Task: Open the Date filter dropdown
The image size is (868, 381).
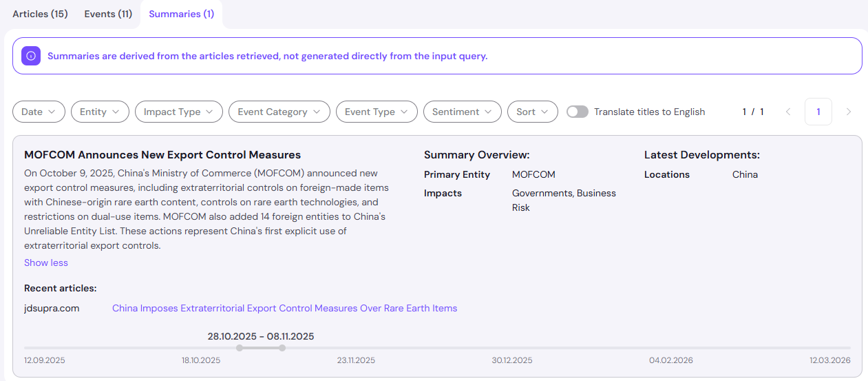Action: click(x=39, y=112)
